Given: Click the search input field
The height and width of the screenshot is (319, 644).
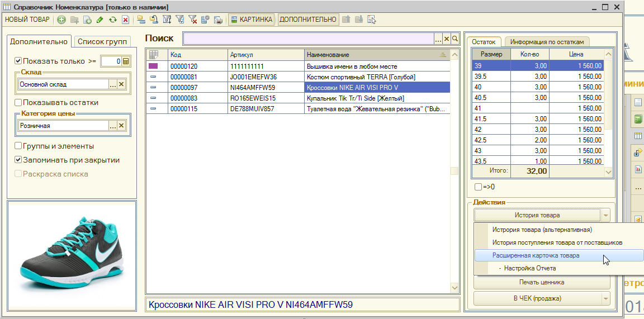Looking at the screenshot, I should (x=309, y=39).
